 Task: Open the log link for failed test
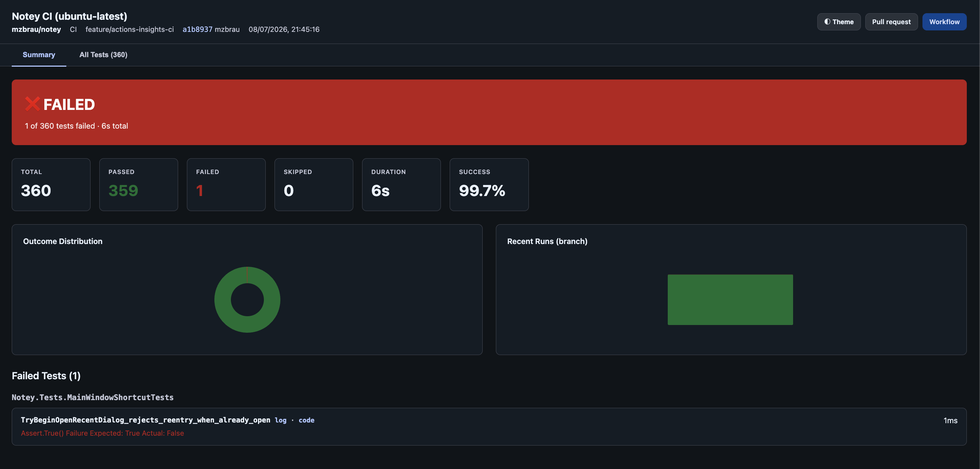point(280,420)
